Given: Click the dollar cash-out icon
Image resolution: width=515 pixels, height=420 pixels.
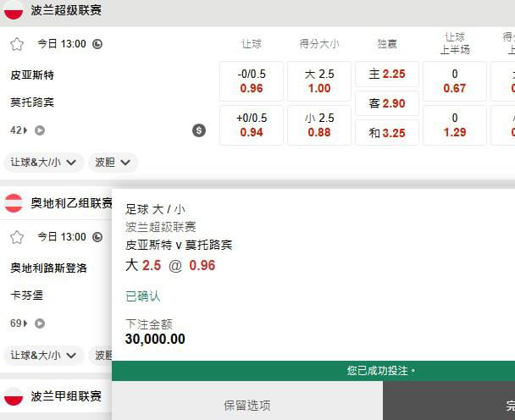Looking at the screenshot, I should (x=199, y=130).
